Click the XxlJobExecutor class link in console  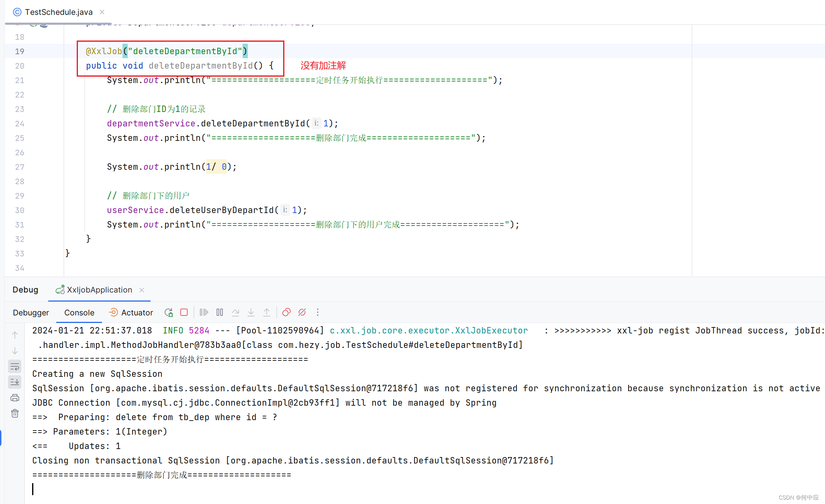429,331
